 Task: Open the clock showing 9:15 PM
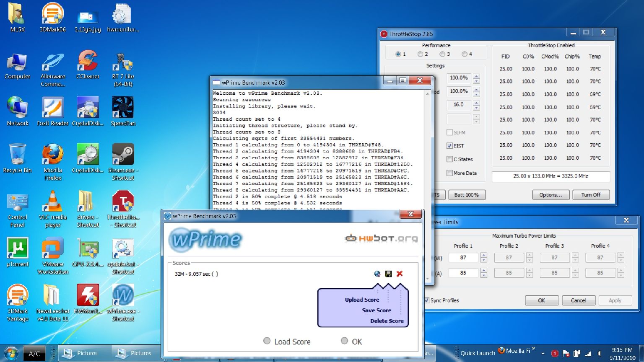tap(622, 353)
